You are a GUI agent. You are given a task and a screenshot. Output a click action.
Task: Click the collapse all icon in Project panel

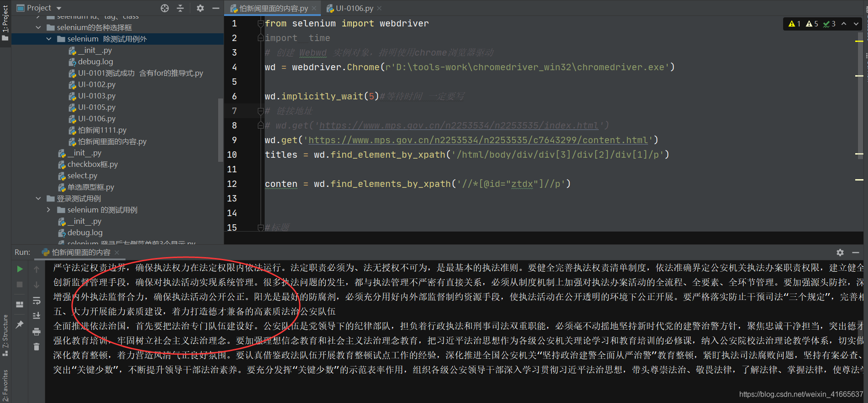click(180, 8)
